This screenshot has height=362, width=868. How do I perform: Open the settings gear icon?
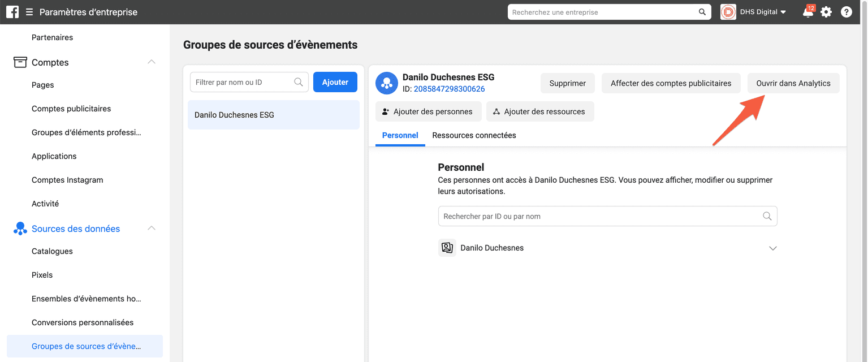pos(826,12)
